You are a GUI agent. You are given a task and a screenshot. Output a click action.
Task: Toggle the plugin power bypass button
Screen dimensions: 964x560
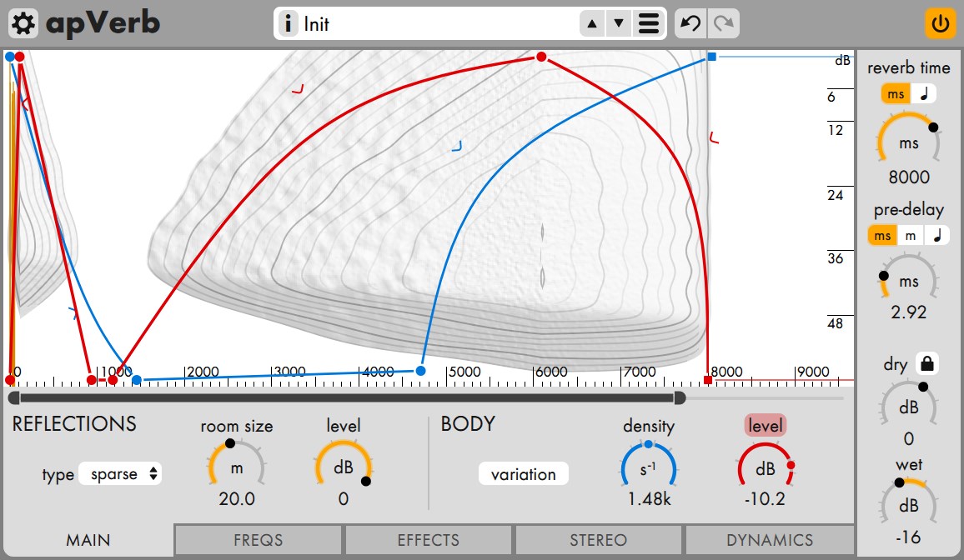point(940,24)
